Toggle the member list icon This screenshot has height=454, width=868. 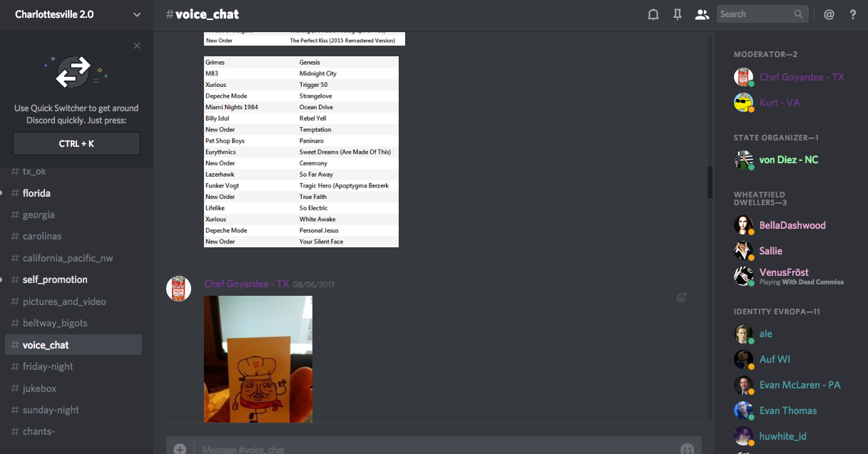pyautogui.click(x=702, y=14)
